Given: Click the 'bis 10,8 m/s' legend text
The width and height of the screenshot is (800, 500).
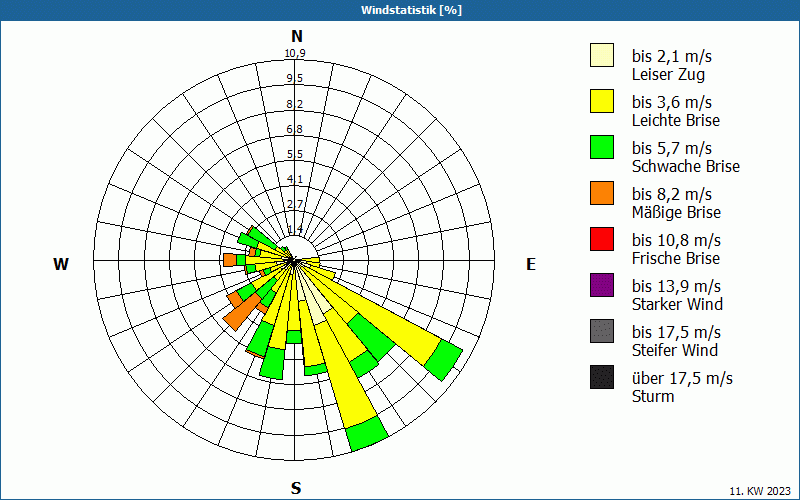Looking at the screenshot, I should (x=676, y=240).
